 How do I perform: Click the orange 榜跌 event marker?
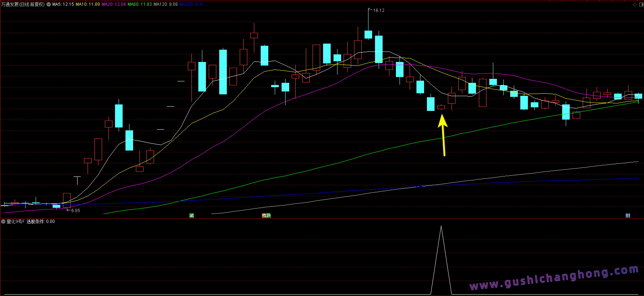coord(266,215)
